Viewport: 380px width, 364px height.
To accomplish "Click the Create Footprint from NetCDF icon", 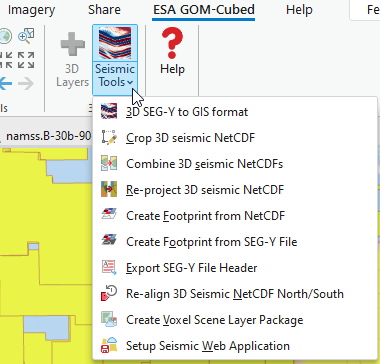I will point(109,215).
